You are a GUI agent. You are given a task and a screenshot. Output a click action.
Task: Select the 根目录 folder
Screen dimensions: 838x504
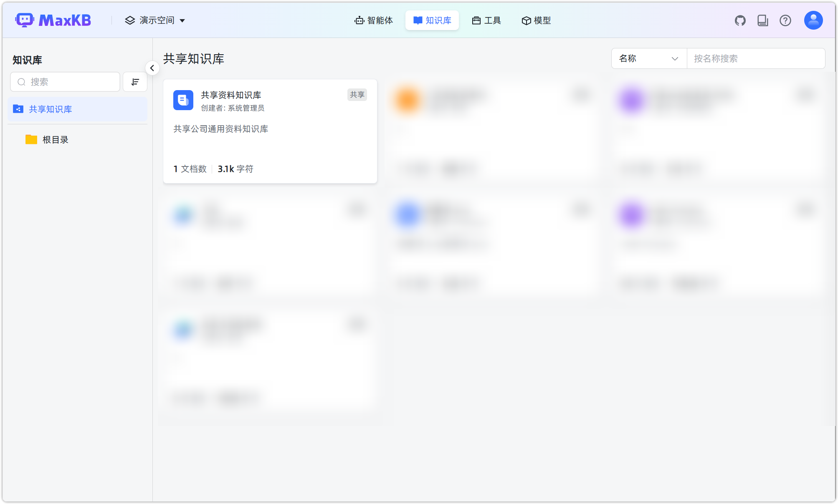[56, 139]
